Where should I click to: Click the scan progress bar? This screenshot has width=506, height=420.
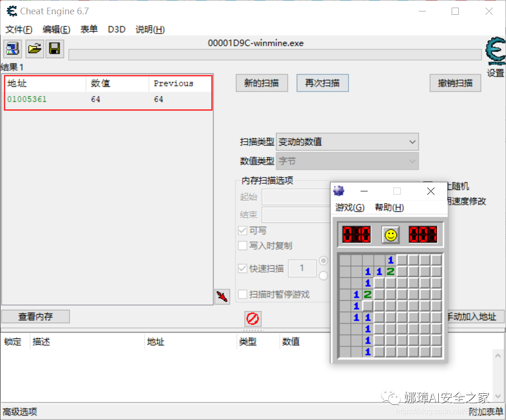tap(275, 54)
